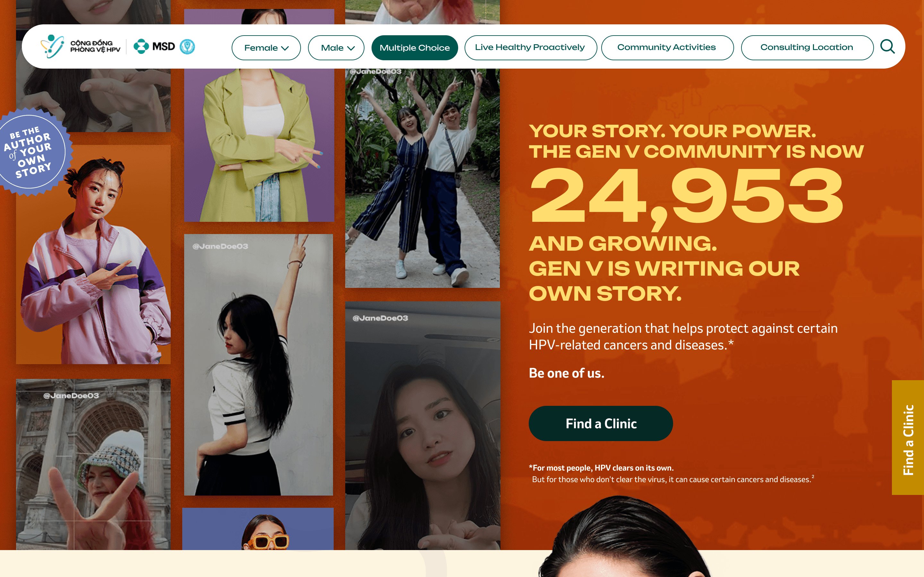Open Community Activities page
The height and width of the screenshot is (577, 924).
pos(667,48)
